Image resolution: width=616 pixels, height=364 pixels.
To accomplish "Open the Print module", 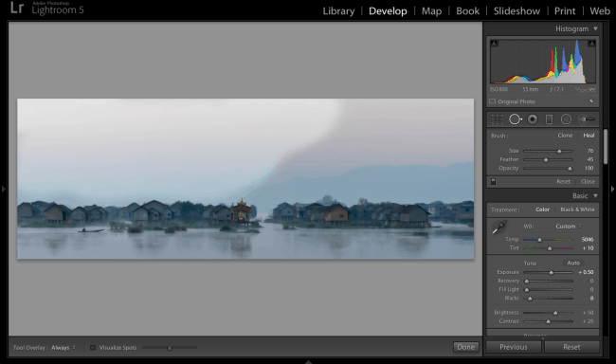I will point(565,11).
